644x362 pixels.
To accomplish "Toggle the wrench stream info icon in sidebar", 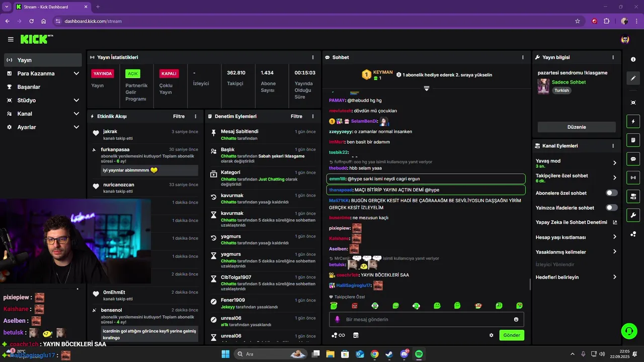I will coord(633,215).
